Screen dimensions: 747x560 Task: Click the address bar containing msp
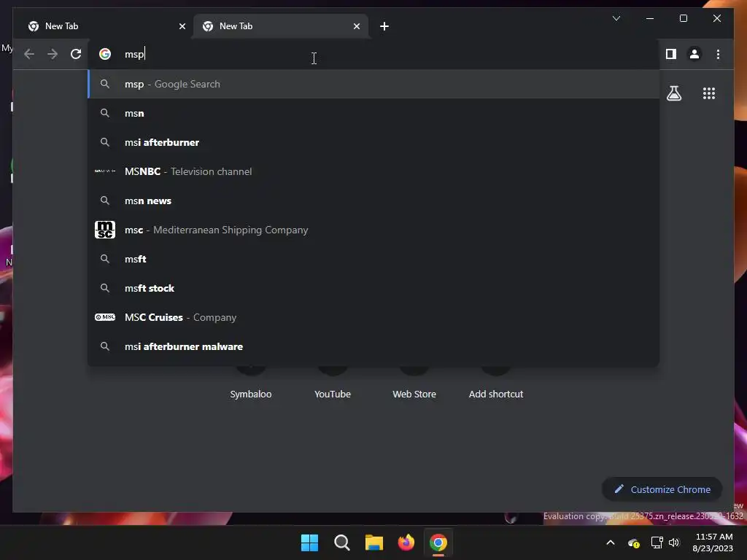pos(373,54)
